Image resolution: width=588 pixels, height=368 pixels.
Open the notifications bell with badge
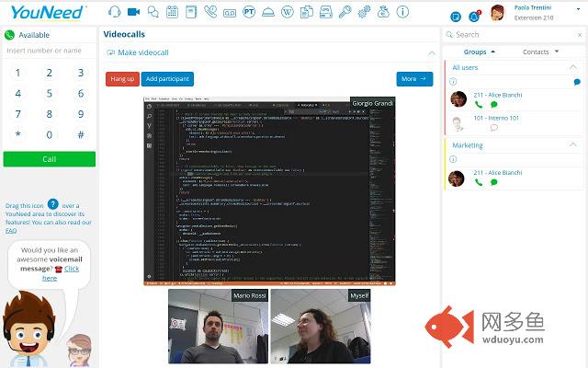(x=474, y=17)
